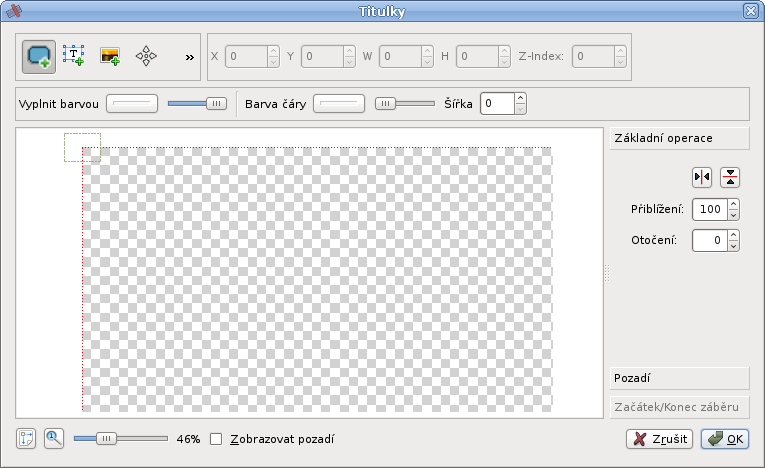Click the line color opacity slider

point(404,103)
